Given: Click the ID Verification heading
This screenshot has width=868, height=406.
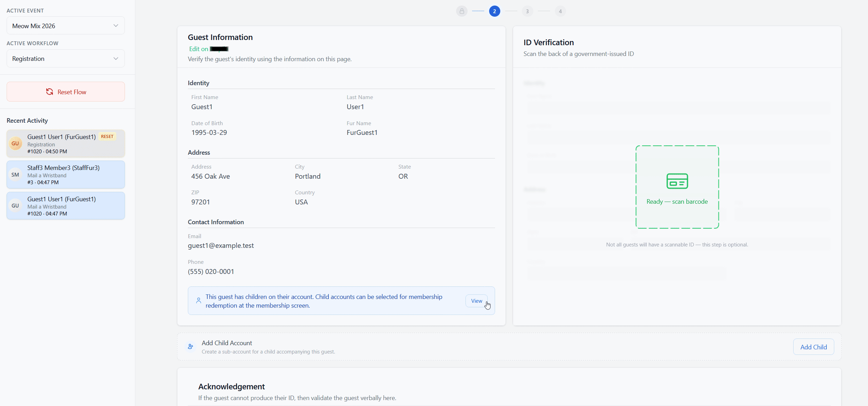Looking at the screenshot, I should (549, 42).
